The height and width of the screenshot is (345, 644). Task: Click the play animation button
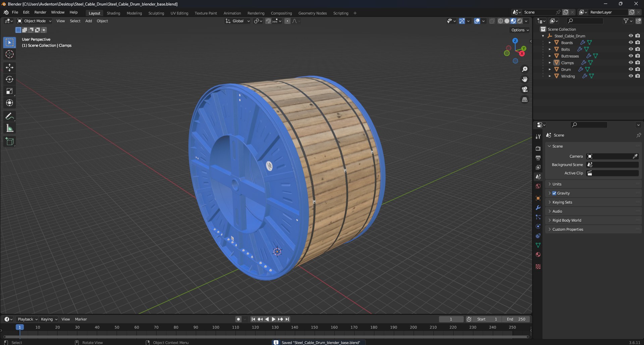[x=274, y=319]
